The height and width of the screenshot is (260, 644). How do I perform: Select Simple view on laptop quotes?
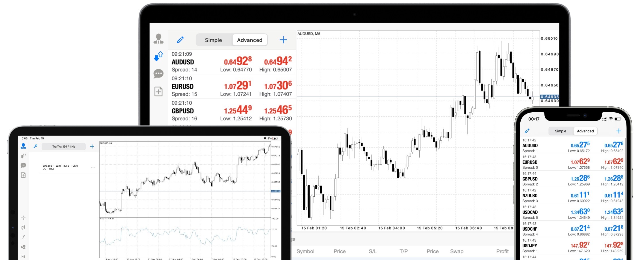pyautogui.click(x=214, y=40)
